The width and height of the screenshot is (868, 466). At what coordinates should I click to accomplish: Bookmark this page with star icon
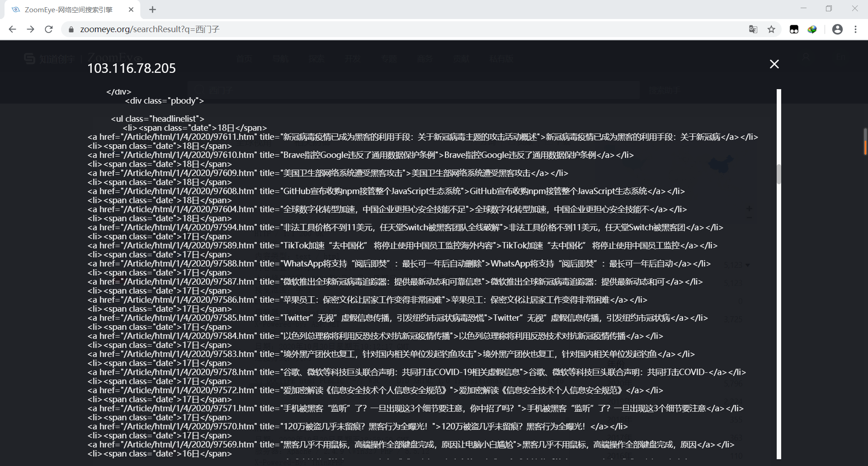771,29
